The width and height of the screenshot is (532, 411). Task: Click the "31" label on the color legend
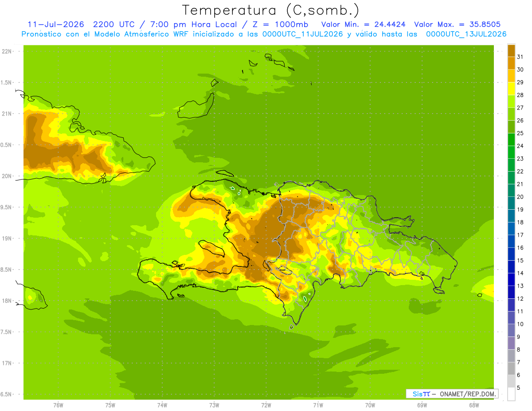tap(520, 57)
